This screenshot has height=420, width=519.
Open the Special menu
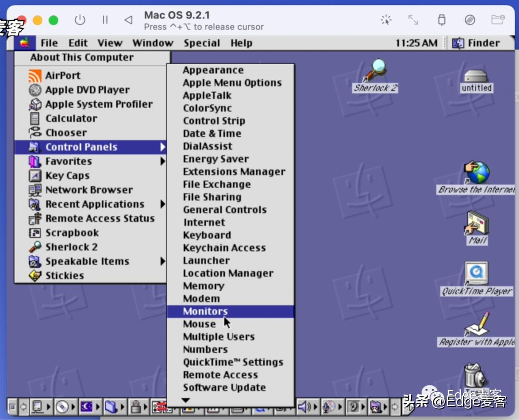[x=202, y=43]
